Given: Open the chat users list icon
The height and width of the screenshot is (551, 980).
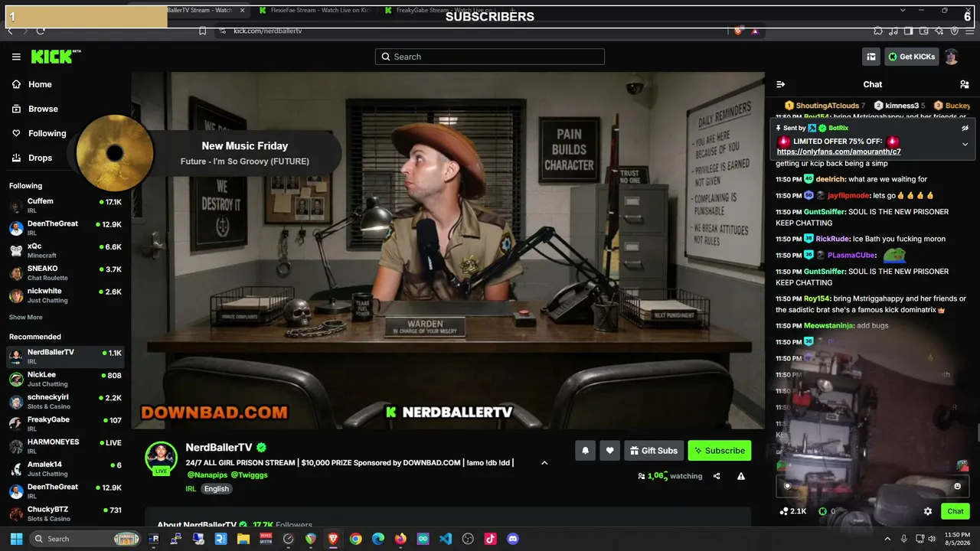Looking at the screenshot, I should coord(964,84).
